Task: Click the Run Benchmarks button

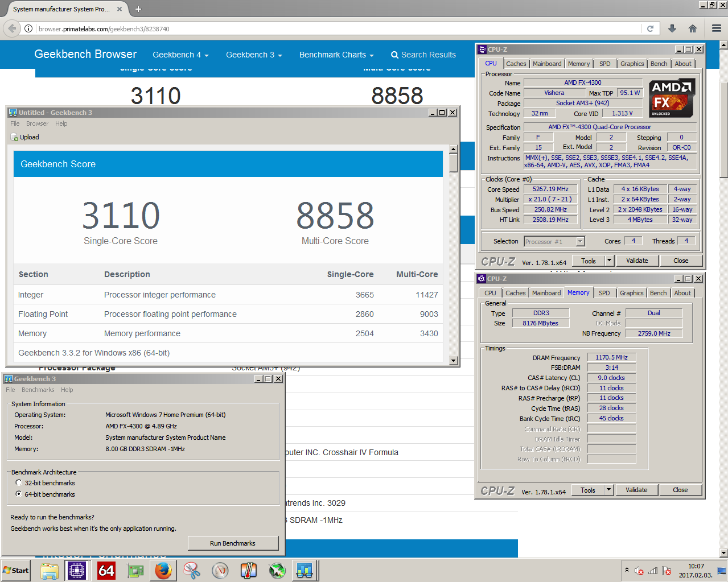Action: 233,543
